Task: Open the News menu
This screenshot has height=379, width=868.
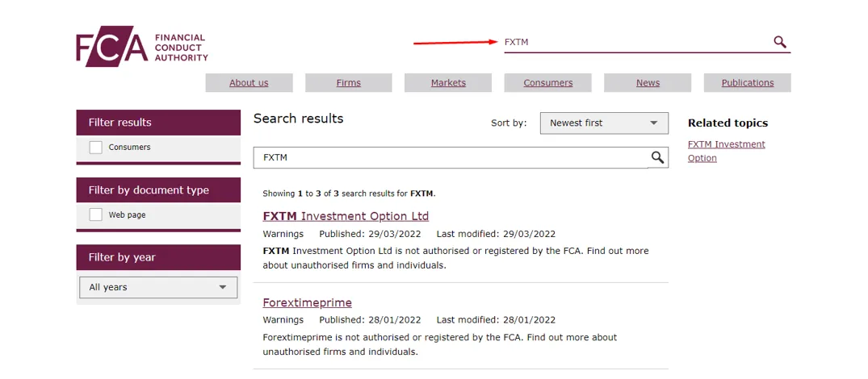Action: tap(648, 83)
